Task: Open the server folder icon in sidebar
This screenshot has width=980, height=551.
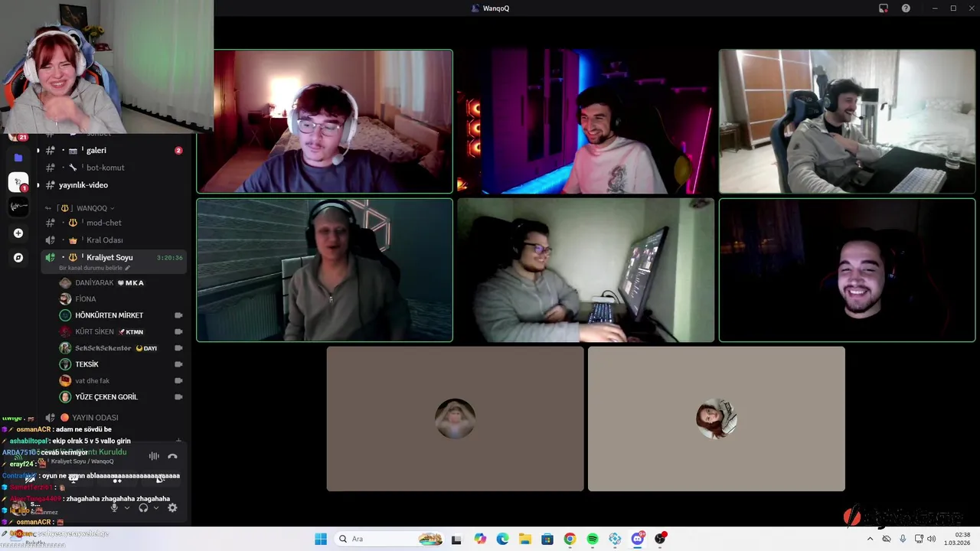Action: (x=18, y=158)
